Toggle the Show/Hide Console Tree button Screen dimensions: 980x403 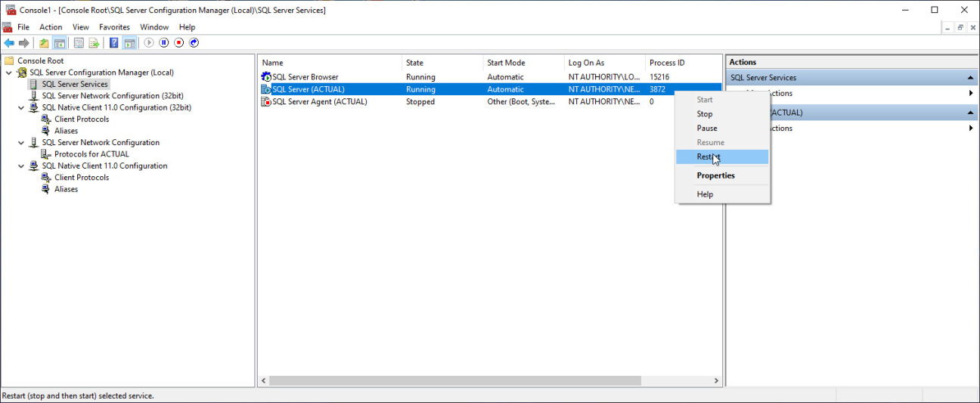click(x=59, y=43)
